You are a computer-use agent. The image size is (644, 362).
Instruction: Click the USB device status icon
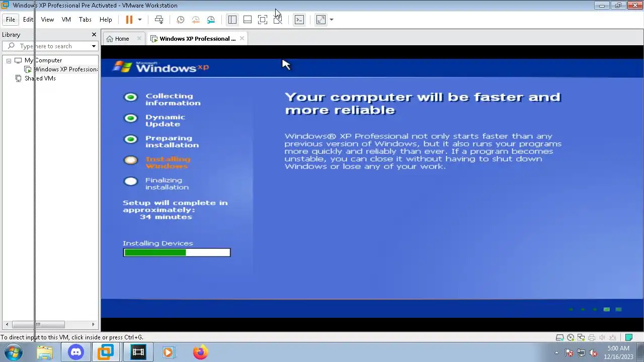tap(613, 338)
